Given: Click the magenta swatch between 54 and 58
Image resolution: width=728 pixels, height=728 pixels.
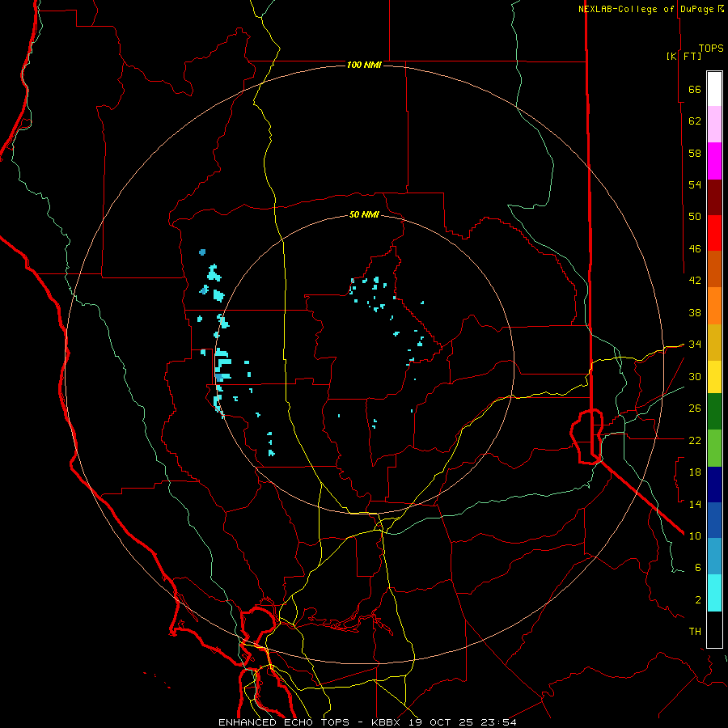Looking at the screenshot, I should pyautogui.click(x=714, y=161).
